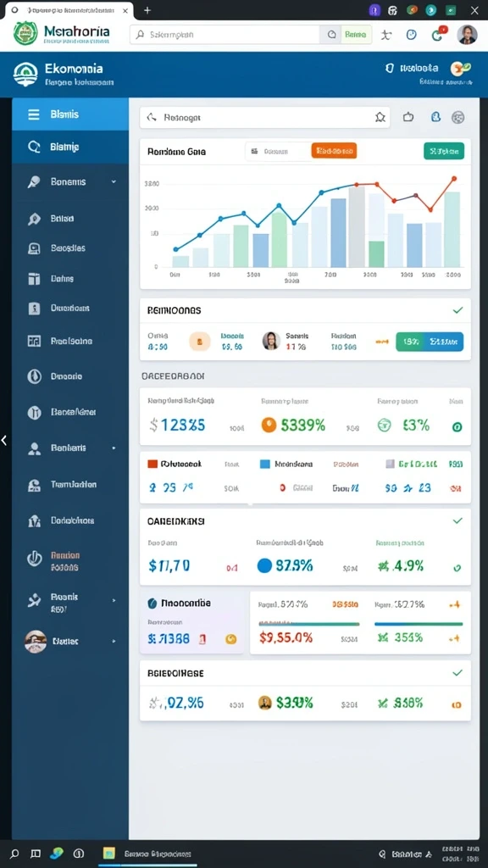The width and height of the screenshot is (488, 868).
Task: Open the taskbar search icon
Action: pyautogui.click(x=15, y=853)
